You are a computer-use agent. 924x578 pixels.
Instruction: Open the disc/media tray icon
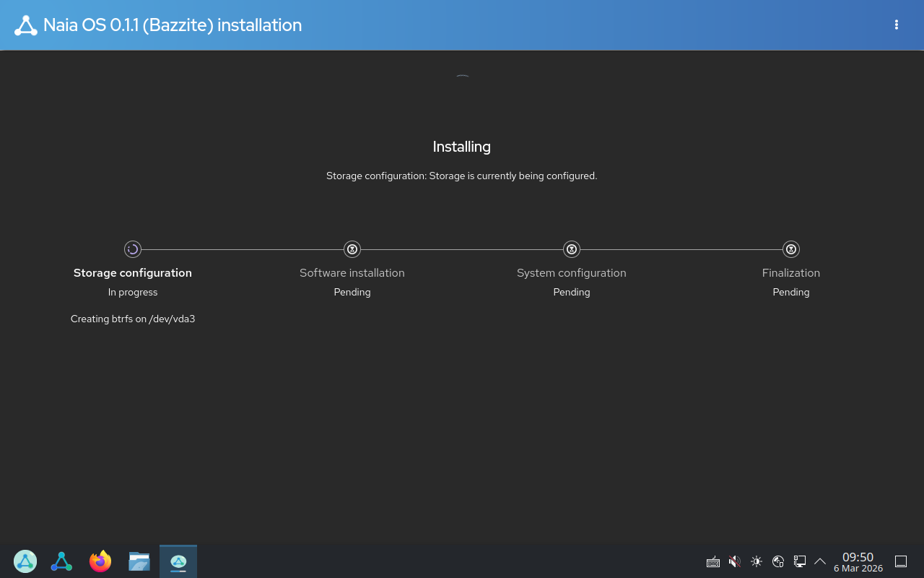tap(778, 561)
